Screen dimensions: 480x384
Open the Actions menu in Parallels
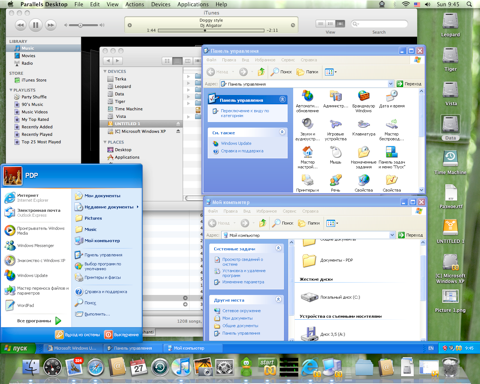point(135,4)
